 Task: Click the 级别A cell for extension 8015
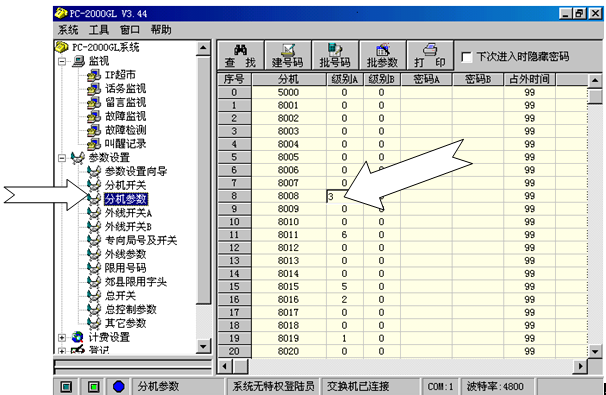pos(344,286)
